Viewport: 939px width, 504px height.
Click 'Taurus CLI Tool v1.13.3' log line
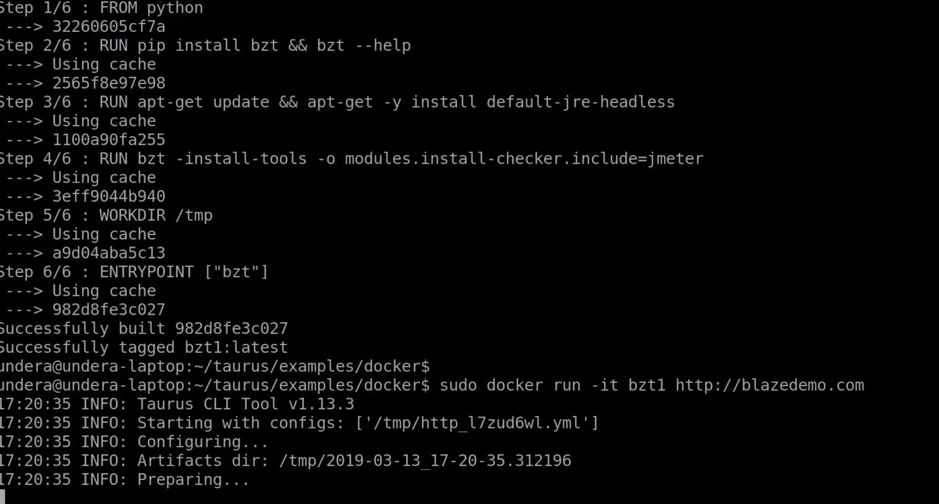tap(246, 404)
